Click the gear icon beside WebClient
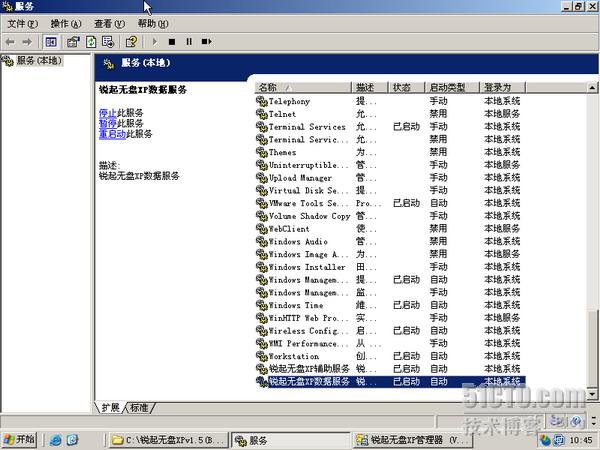Image resolution: width=600 pixels, height=450 pixels. [x=262, y=229]
